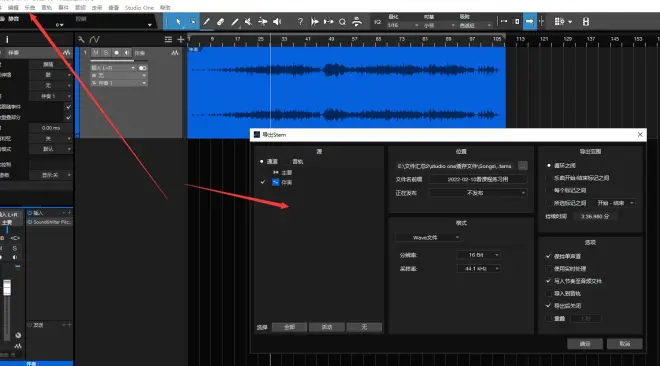Open the wrench track settings icon
Viewport: 660px width, 366px height.
tap(81, 40)
